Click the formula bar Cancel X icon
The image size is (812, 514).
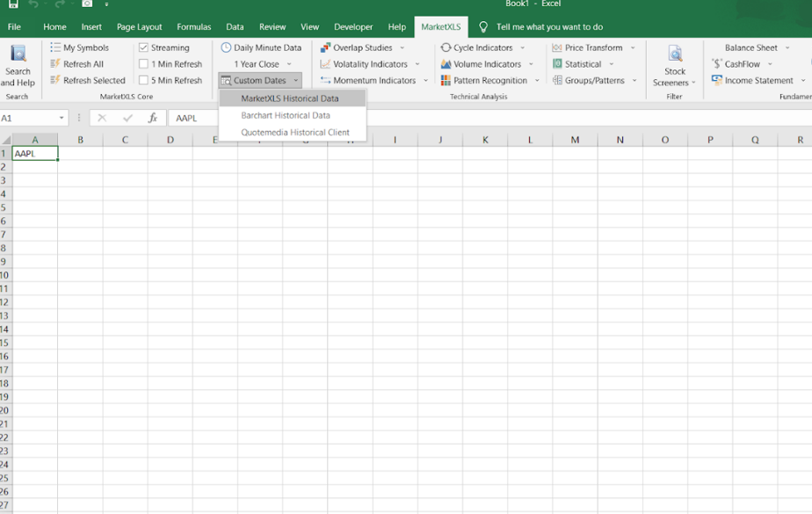click(102, 118)
